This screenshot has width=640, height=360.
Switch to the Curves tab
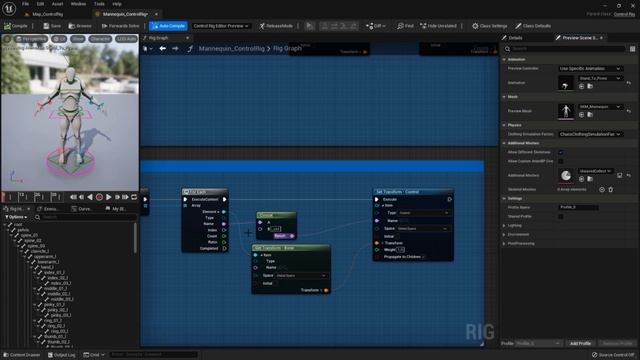point(82,209)
